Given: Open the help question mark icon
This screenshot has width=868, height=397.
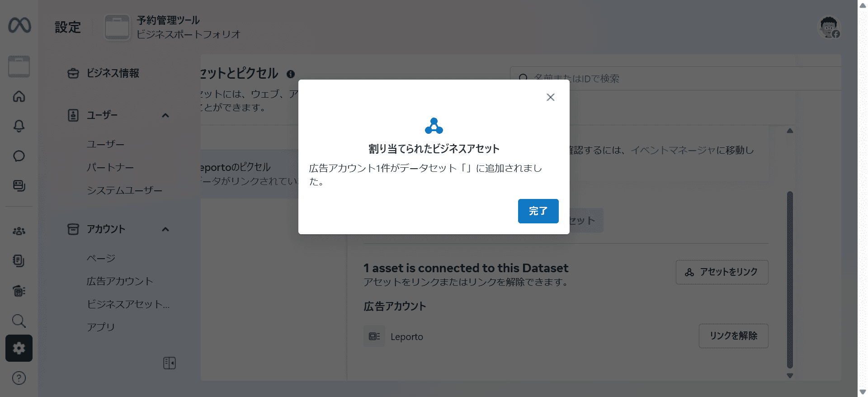Looking at the screenshot, I should (19, 378).
